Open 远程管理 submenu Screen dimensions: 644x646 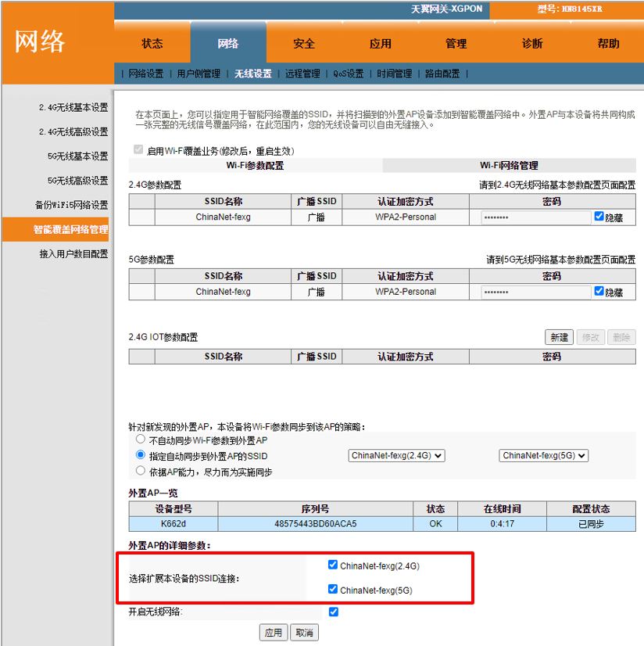302,74
